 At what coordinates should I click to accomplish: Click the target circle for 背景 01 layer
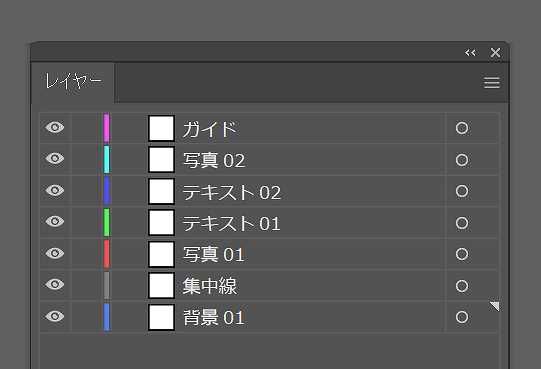pyautogui.click(x=462, y=317)
